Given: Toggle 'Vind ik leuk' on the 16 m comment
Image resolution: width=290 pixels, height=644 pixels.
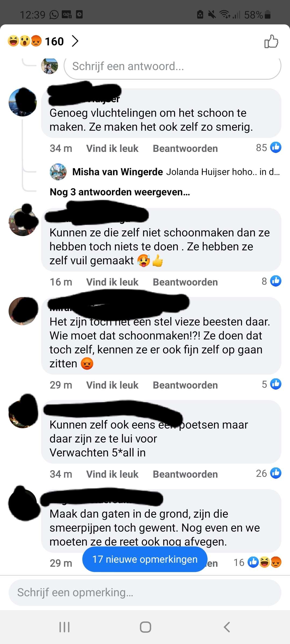Looking at the screenshot, I should (x=112, y=282).
